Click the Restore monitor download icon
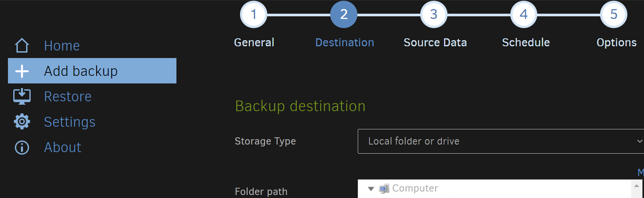 22,96
